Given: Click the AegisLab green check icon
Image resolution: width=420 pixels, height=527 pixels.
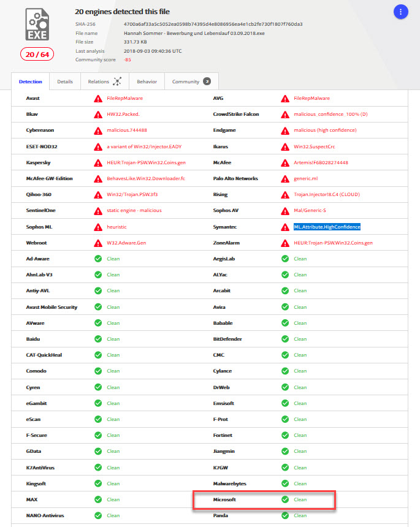Looking at the screenshot, I should (285, 259).
